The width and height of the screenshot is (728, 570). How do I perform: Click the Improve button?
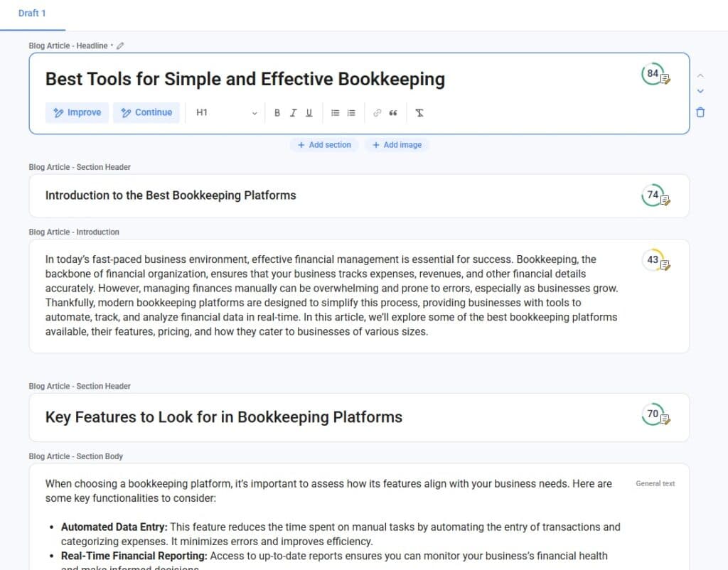[77, 112]
